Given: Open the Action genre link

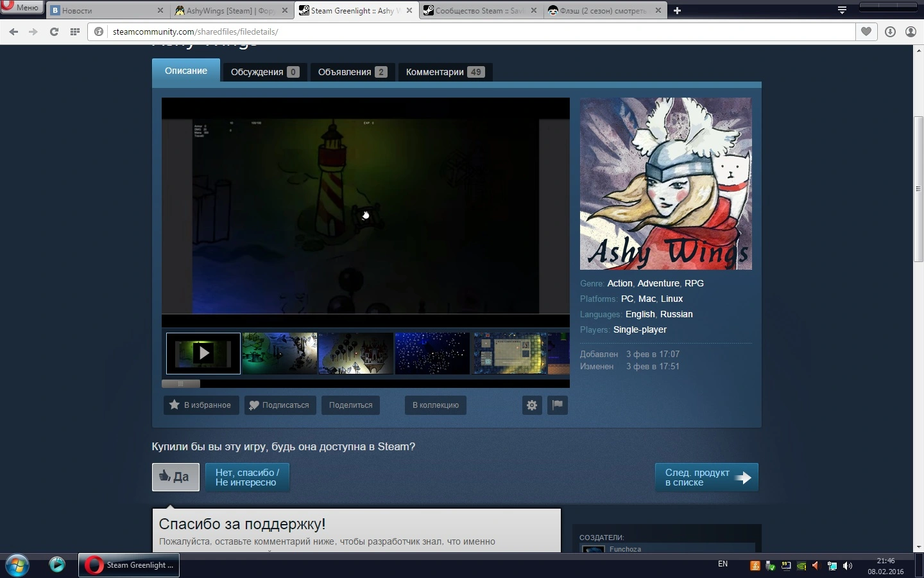Looking at the screenshot, I should (x=620, y=283).
